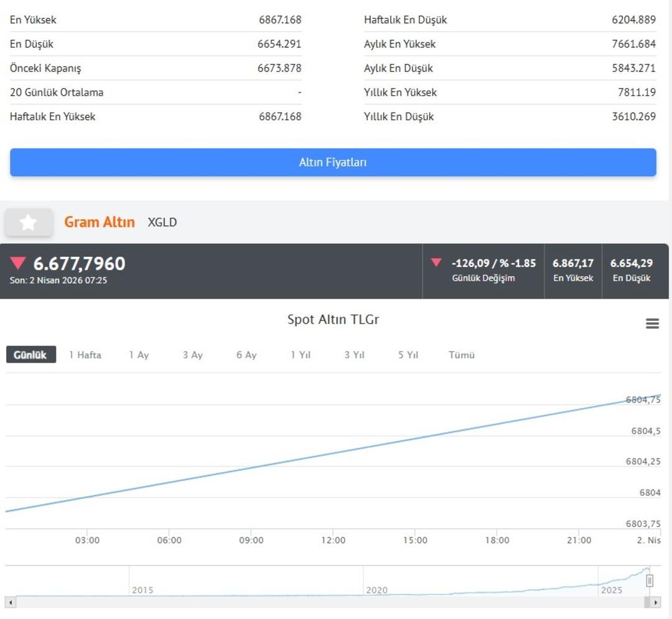This screenshot has width=672, height=619.
Task: Choose the 5 Yıl chart range
Action: click(408, 355)
